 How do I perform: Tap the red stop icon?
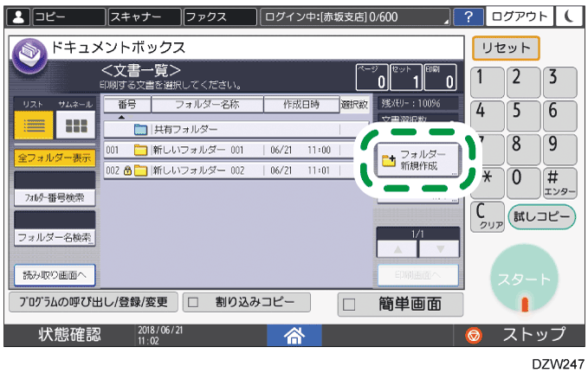pos(473,335)
